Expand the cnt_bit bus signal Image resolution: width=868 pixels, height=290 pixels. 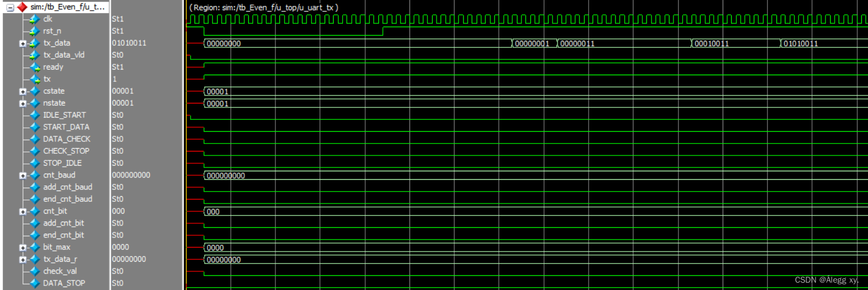[x=23, y=211]
